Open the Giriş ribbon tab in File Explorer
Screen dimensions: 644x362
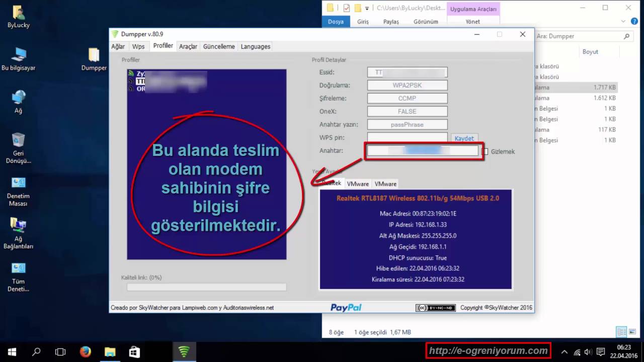[x=363, y=22]
